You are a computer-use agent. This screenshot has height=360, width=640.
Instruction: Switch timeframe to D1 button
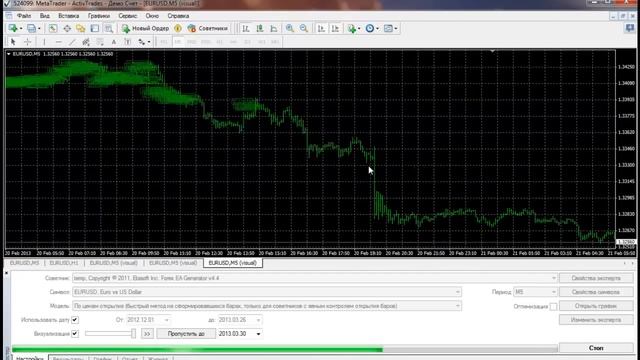[247, 42]
